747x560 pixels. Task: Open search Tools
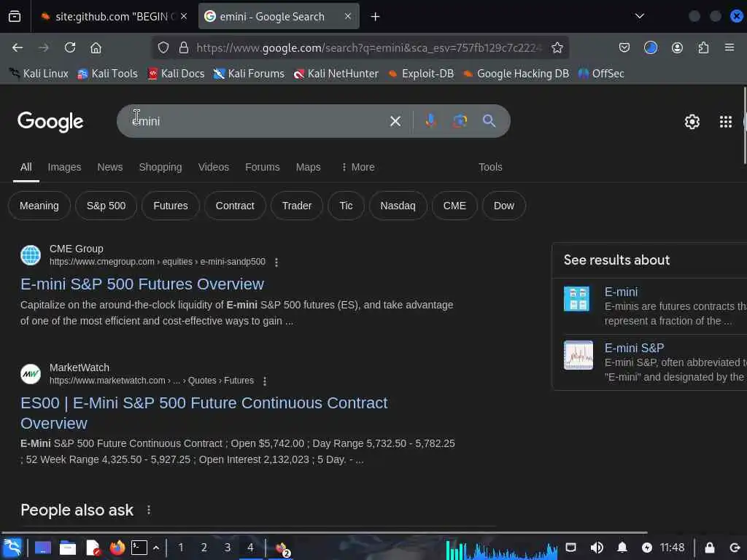click(x=490, y=167)
